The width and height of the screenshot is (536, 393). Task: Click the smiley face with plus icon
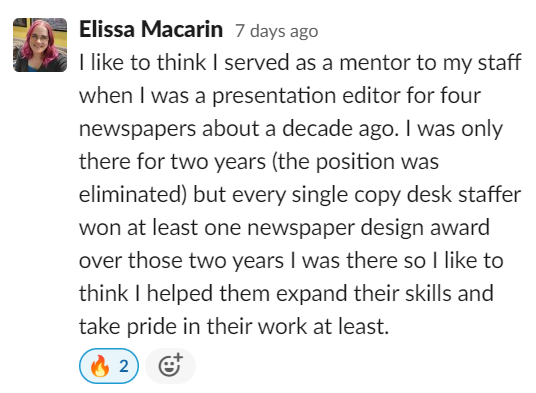point(170,365)
